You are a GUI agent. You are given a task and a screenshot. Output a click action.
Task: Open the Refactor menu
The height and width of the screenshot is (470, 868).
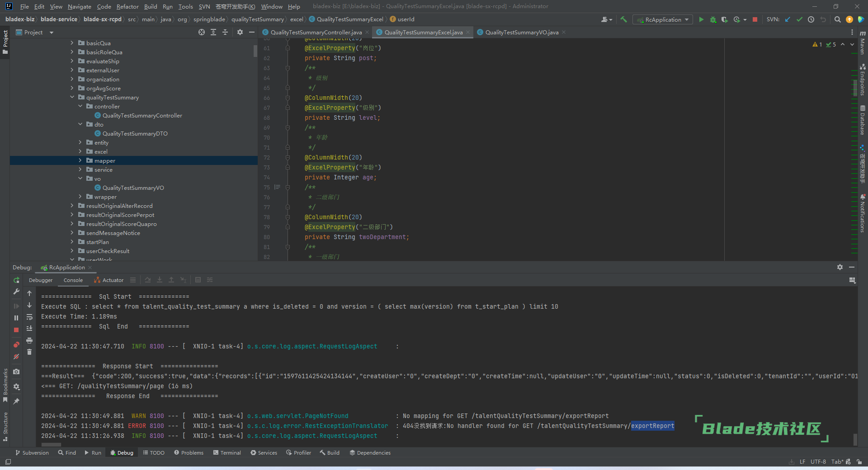[x=127, y=6]
